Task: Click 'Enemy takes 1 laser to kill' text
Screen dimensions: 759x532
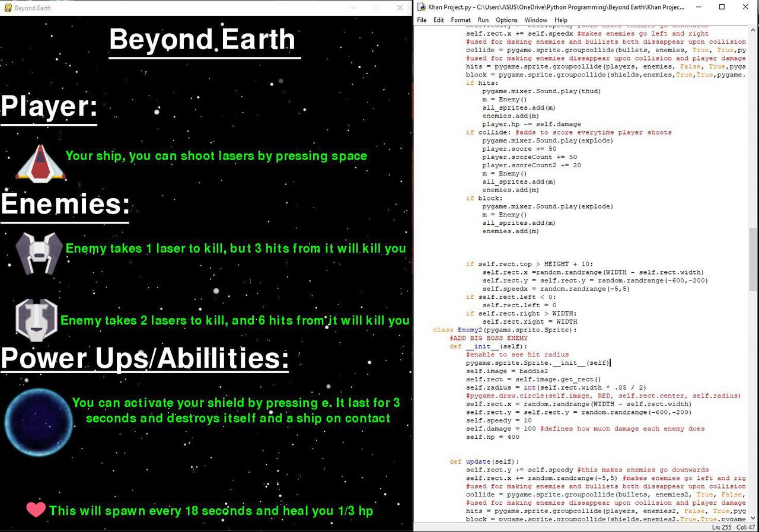Action: pyautogui.click(x=235, y=249)
